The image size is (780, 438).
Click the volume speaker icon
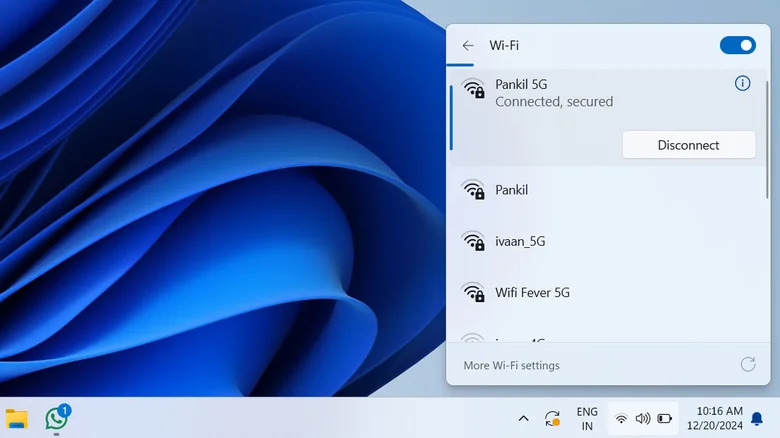point(642,418)
